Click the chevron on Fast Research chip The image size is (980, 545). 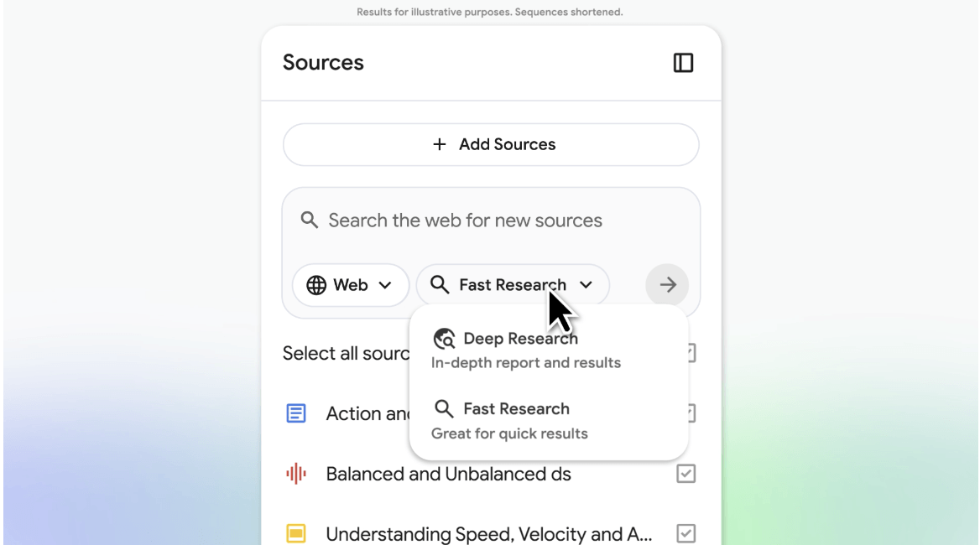click(x=586, y=285)
